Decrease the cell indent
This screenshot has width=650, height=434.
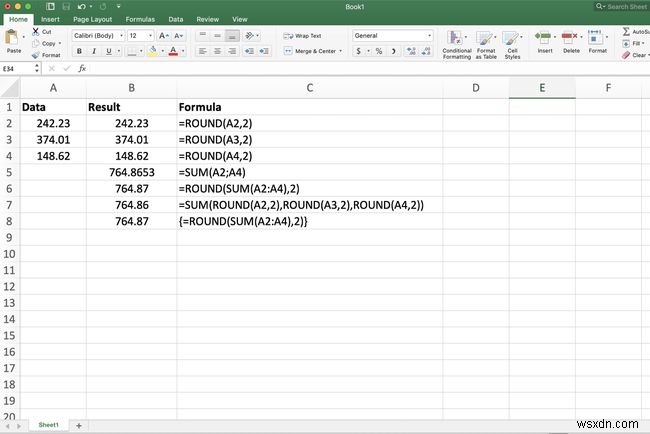[x=249, y=51]
